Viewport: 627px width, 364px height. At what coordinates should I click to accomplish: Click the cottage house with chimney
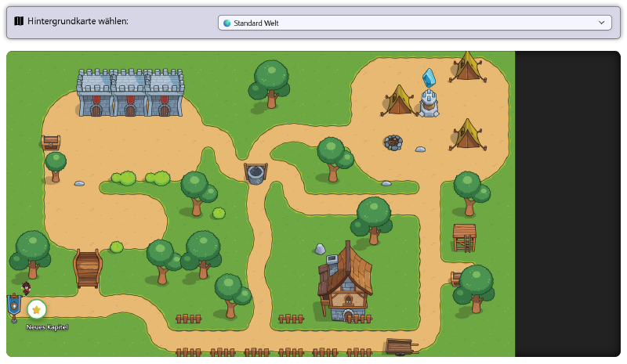point(345,282)
